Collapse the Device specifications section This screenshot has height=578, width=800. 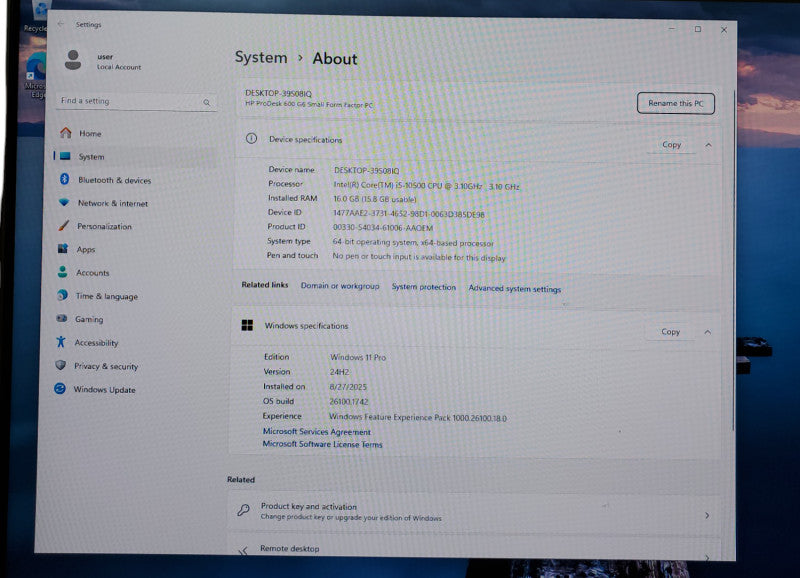point(708,145)
